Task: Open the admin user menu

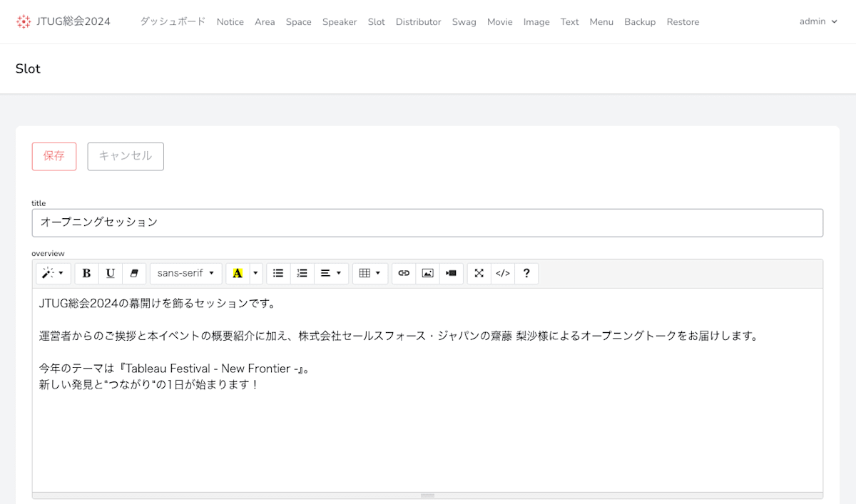Action: (818, 21)
